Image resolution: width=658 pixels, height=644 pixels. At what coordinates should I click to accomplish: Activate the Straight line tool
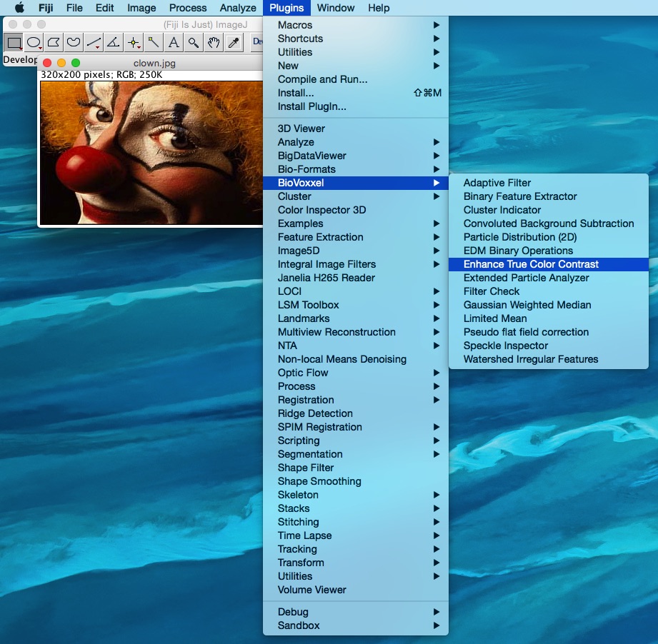click(x=92, y=42)
